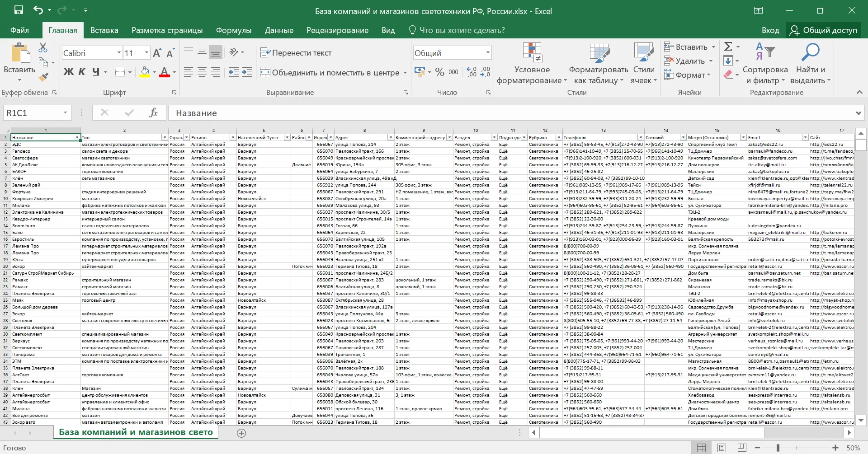Viewport: 868px width, 454px height.
Task: Open filter dropdown for Телефоны column
Action: pyautogui.click(x=641, y=137)
